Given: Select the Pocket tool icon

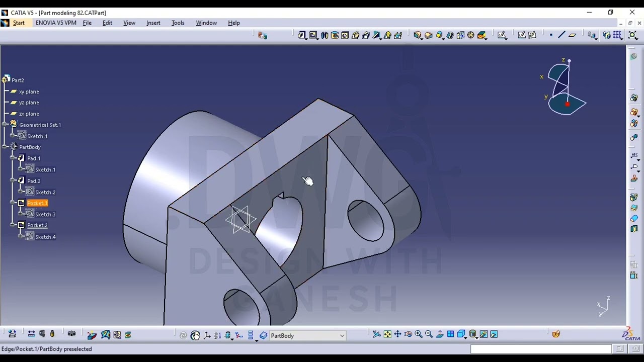Looking at the screenshot, I should pyautogui.click(x=313, y=35).
